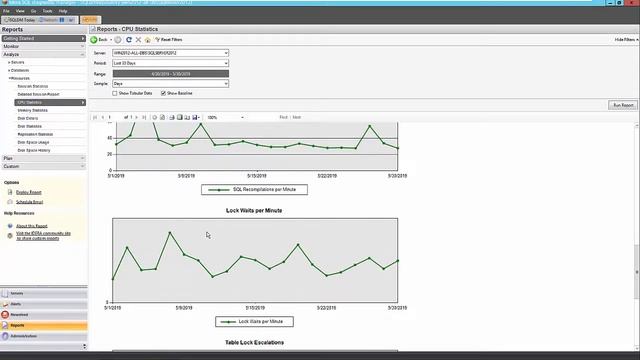The image size is (640, 360).
Task: Select Disk Space Usage report
Action: [x=33, y=142]
